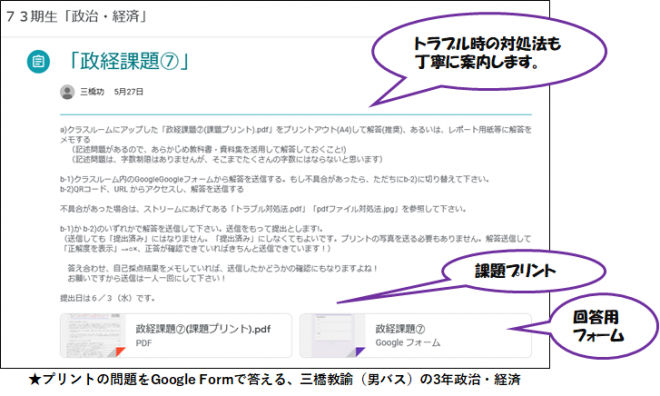This screenshot has height=396, width=660.
Task: Open the 政経課題⑦ Google フォーム attachment
Action: coord(415,335)
